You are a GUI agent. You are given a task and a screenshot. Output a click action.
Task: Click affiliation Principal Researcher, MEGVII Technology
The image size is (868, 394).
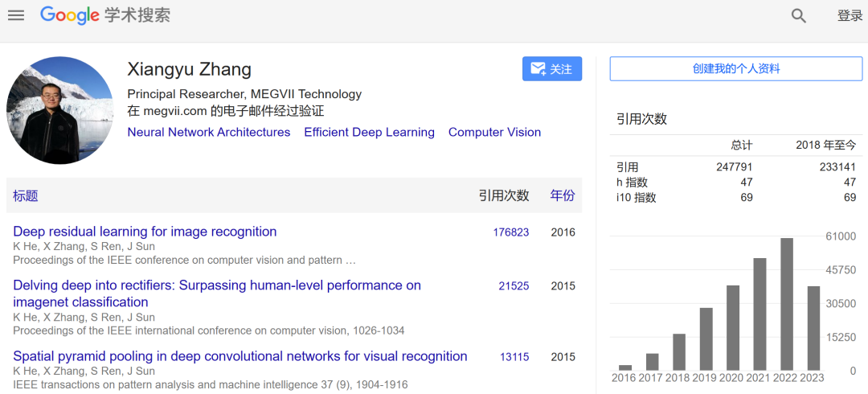pos(244,94)
